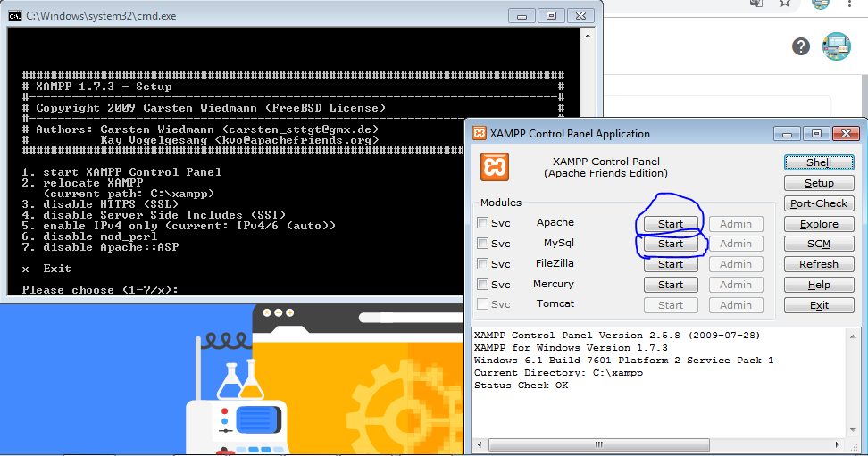Viewport: 868px width, 456px height.
Task: Click the Setup button in XAMPP
Action: click(x=819, y=183)
